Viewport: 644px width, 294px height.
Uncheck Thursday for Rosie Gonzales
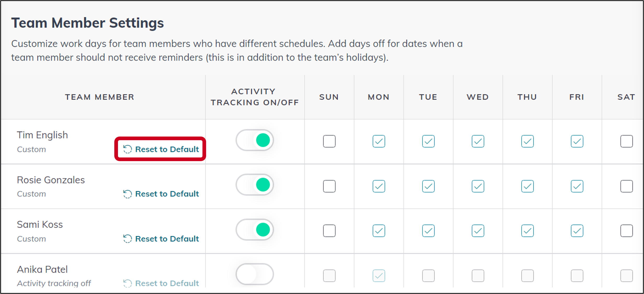tap(527, 186)
